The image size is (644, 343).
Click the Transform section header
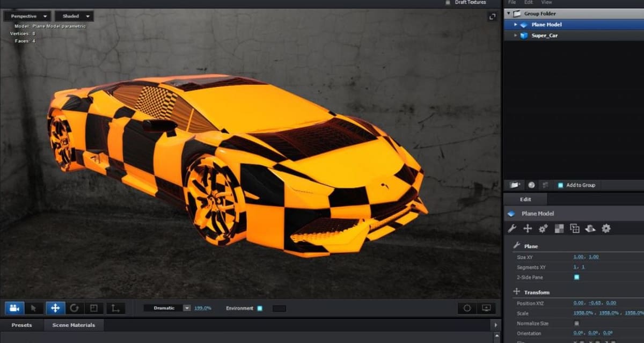point(537,292)
